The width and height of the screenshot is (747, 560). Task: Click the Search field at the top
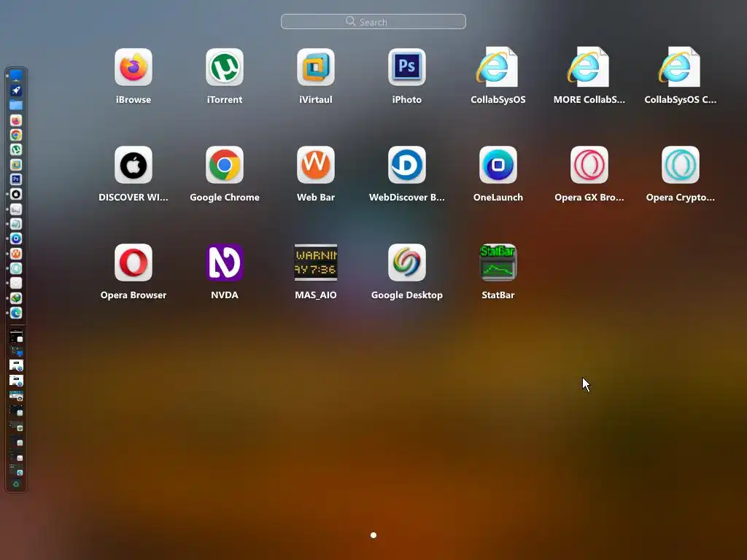click(x=373, y=21)
